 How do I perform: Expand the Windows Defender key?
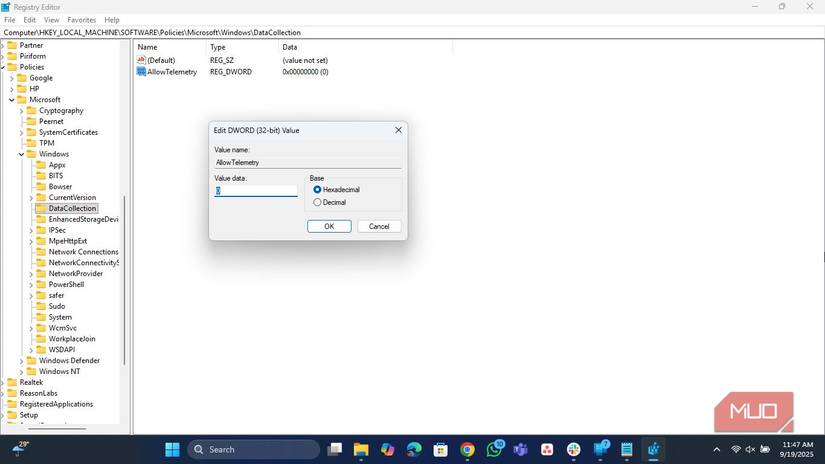(x=22, y=361)
